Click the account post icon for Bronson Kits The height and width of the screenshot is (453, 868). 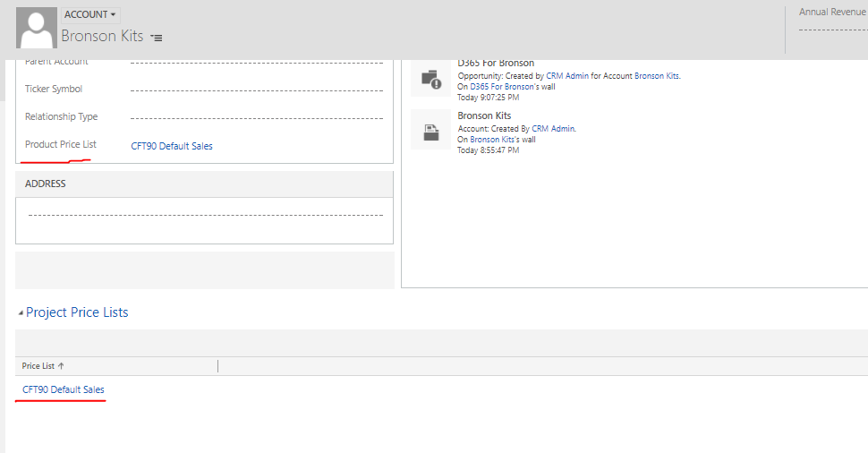click(430, 131)
